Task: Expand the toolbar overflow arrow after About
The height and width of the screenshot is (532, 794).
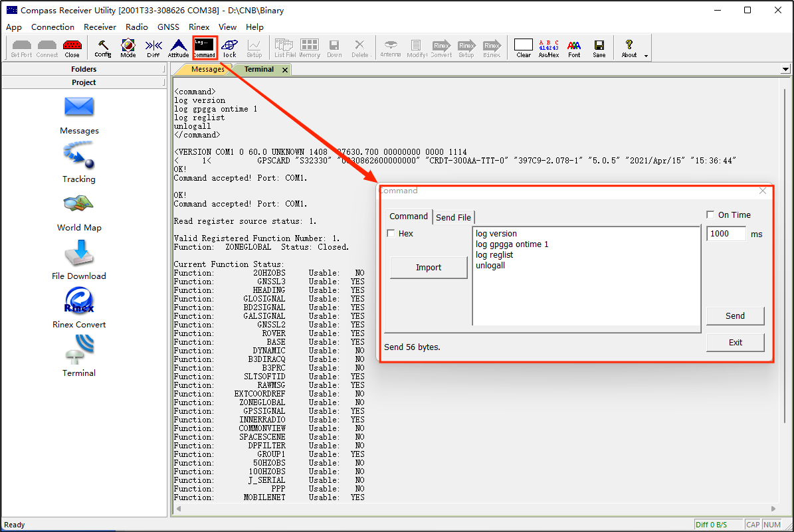Action: pyautogui.click(x=646, y=56)
